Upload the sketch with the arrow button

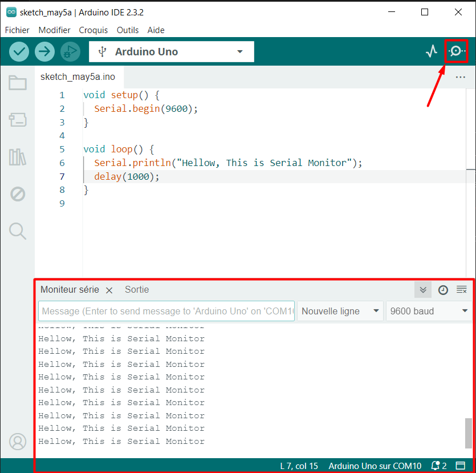44,52
